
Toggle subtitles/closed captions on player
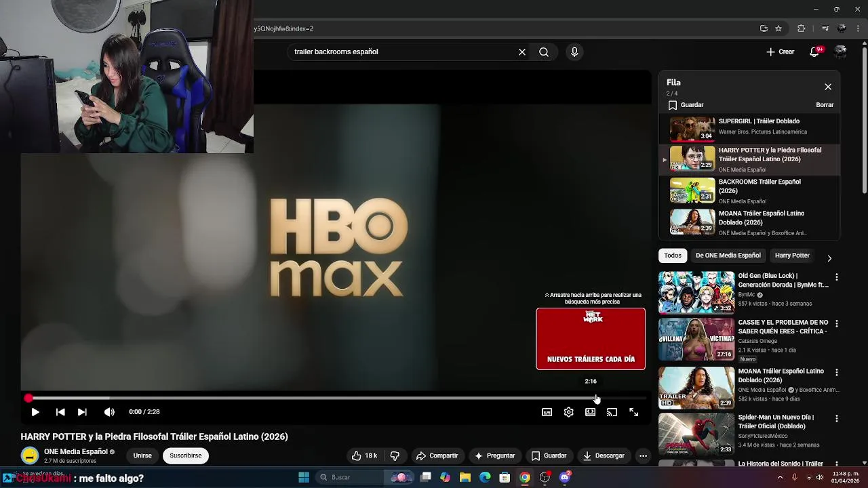547,412
